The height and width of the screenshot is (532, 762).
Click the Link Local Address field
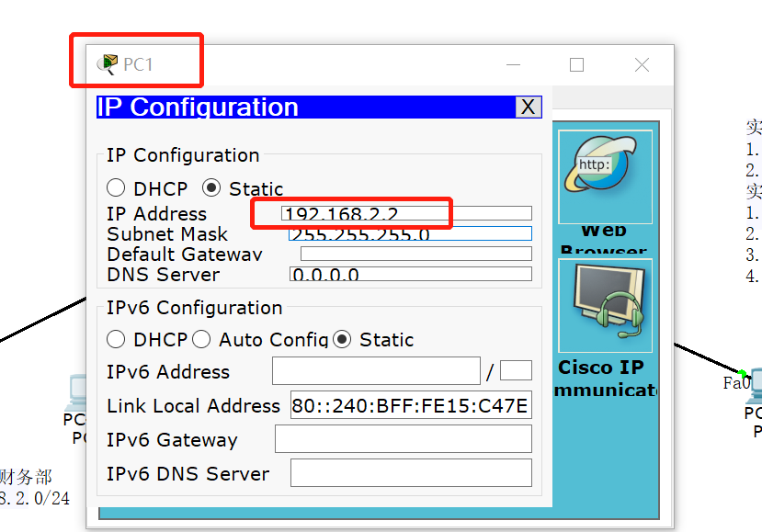click(x=411, y=404)
